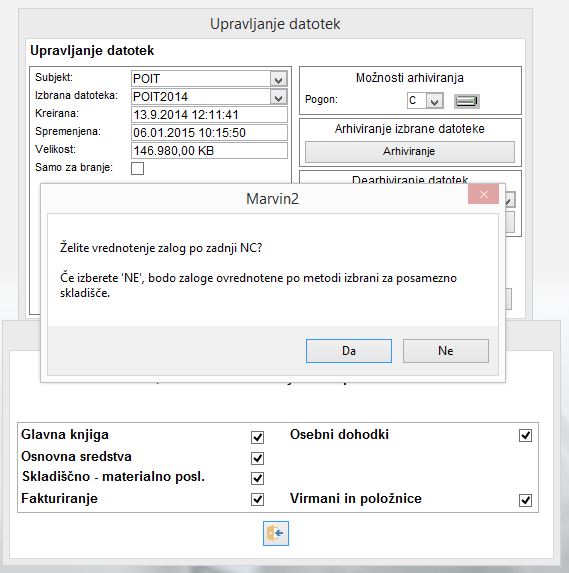
Task: Click the Kreirana date field
Action: (209, 115)
